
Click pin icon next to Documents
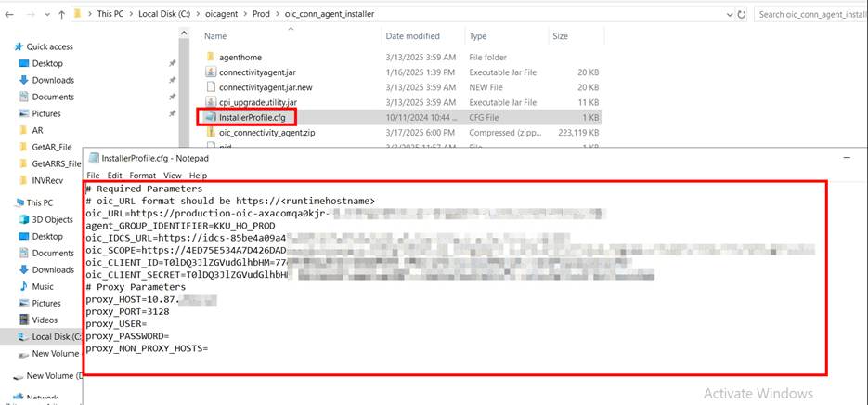[172, 97]
